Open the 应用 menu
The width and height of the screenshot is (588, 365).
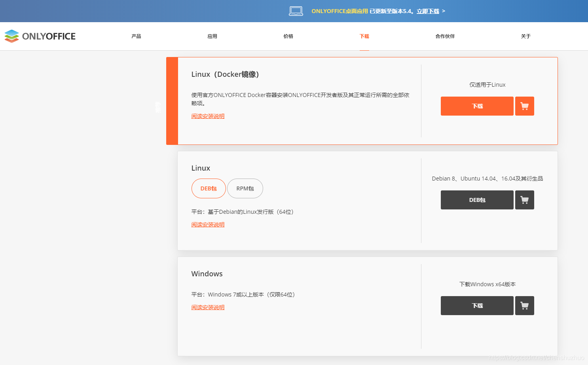pyautogui.click(x=212, y=36)
